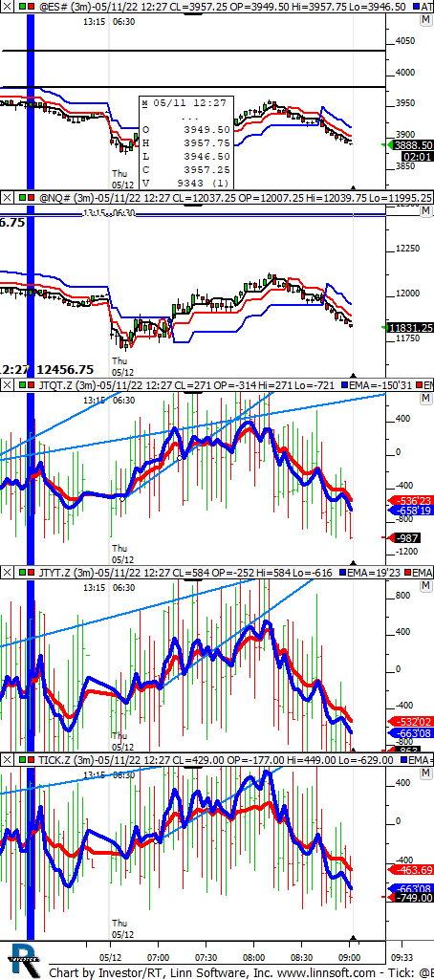Click the red square in JTYT.Z pane header
Screen dimensions: 434x980
[x=32, y=573]
